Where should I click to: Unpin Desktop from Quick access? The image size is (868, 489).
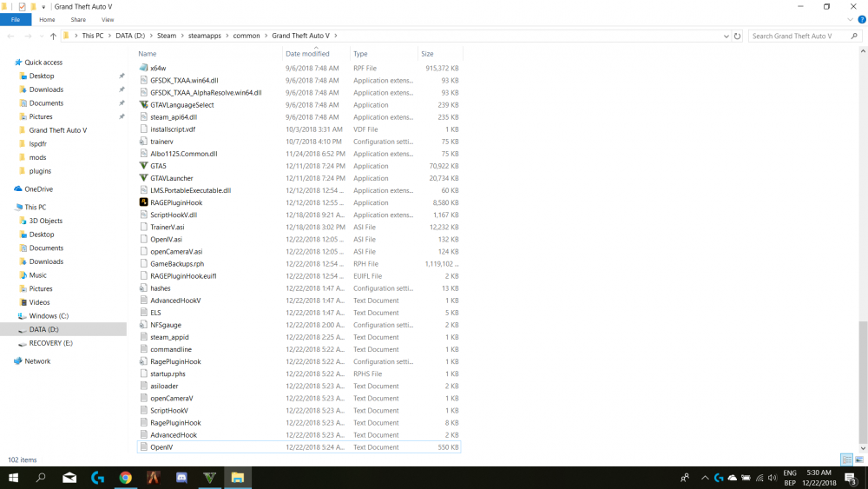[122, 76]
